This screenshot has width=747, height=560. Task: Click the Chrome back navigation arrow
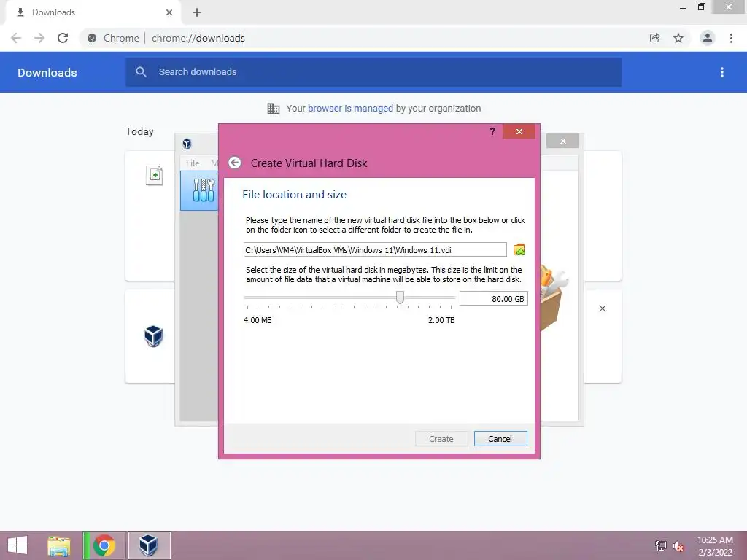[x=16, y=38]
